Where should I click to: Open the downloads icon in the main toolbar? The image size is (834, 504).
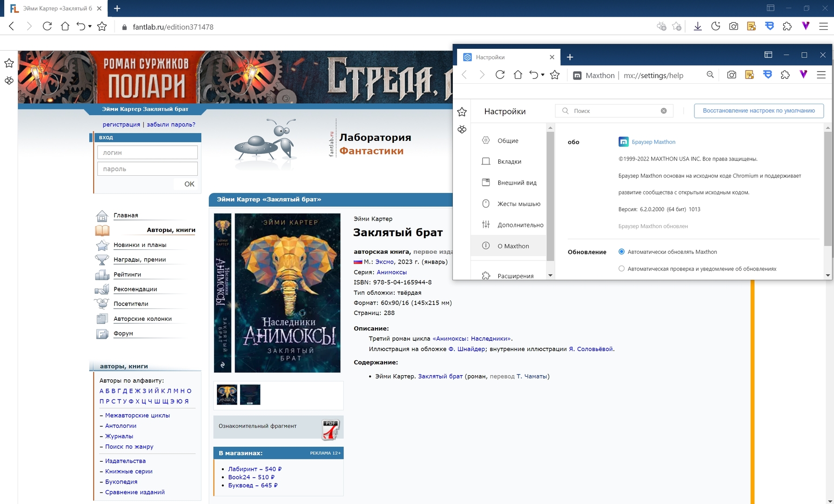[x=698, y=27]
